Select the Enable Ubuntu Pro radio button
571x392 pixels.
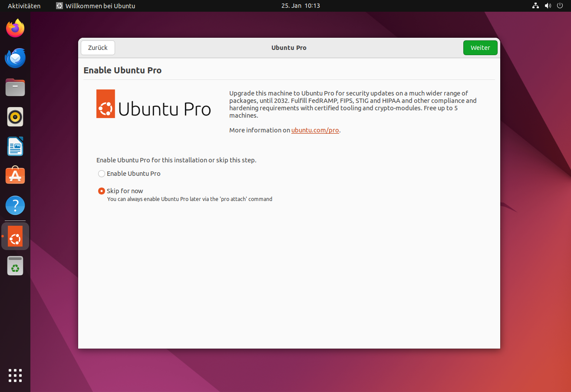[x=102, y=174]
